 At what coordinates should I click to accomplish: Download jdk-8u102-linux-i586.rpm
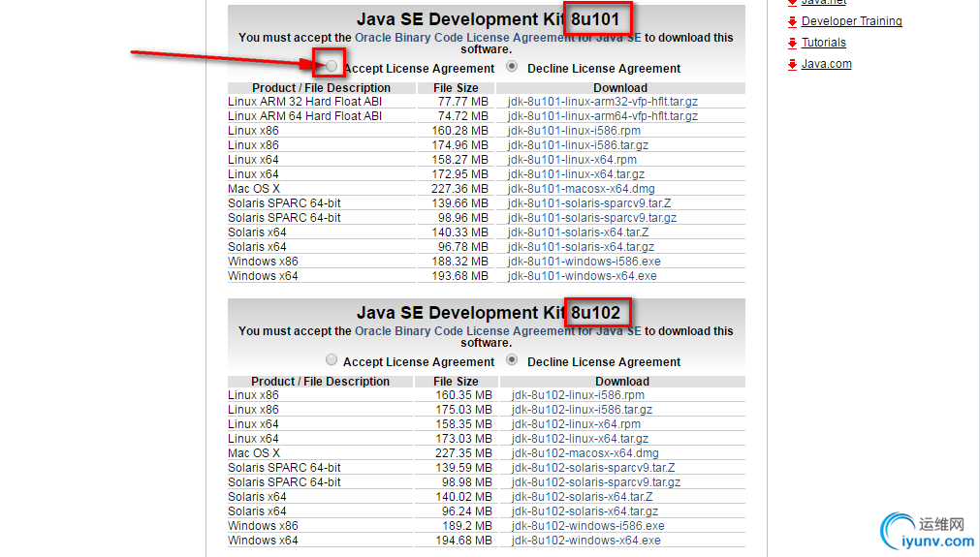578,394
